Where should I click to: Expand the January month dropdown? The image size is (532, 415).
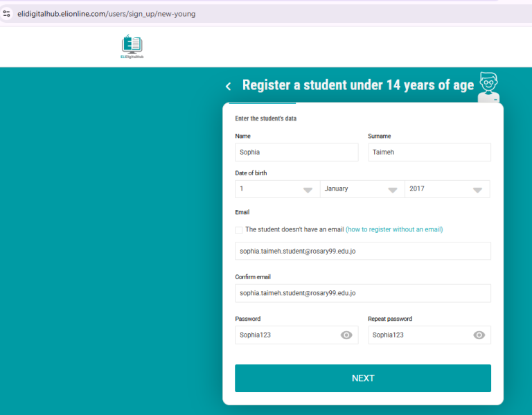pyautogui.click(x=362, y=189)
